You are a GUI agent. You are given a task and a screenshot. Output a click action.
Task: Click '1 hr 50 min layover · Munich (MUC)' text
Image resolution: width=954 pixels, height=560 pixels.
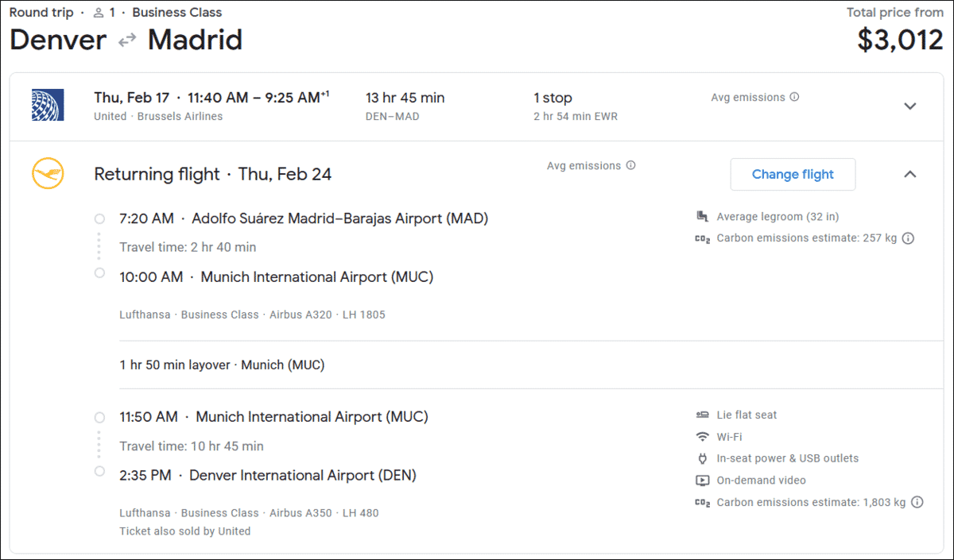click(222, 365)
